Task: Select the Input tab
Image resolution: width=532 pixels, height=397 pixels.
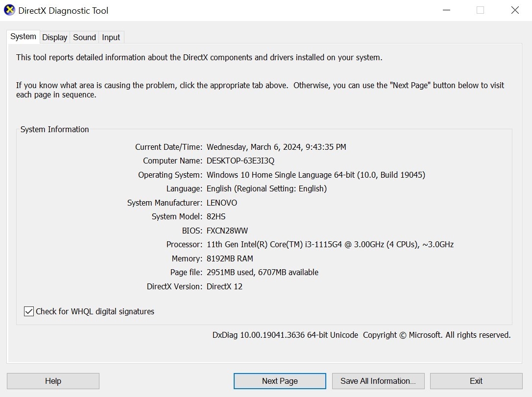Action: (x=111, y=37)
